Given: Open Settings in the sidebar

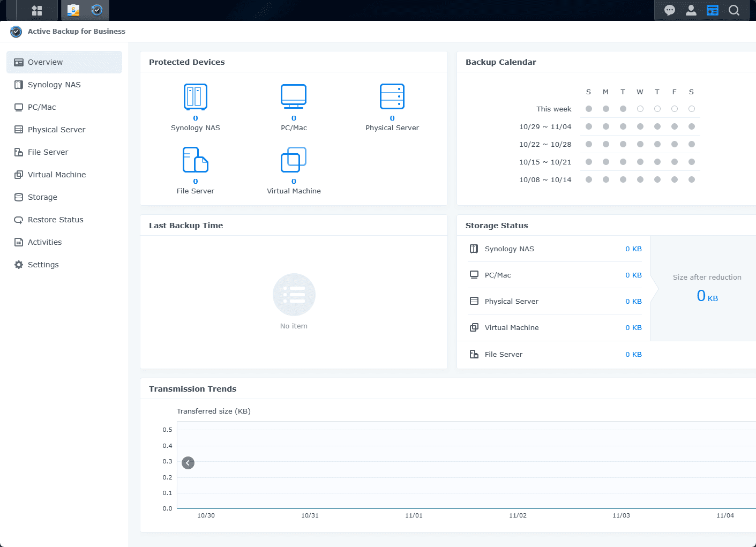Looking at the screenshot, I should tap(43, 265).
